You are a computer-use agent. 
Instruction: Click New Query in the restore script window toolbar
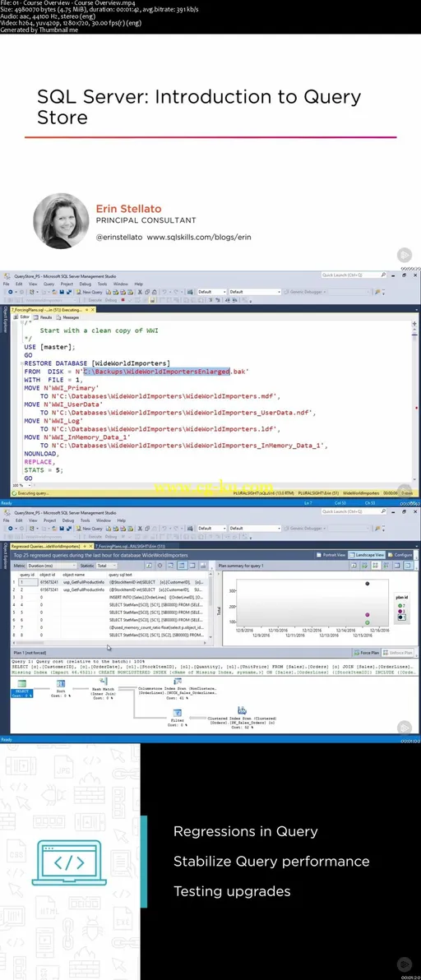click(x=90, y=292)
